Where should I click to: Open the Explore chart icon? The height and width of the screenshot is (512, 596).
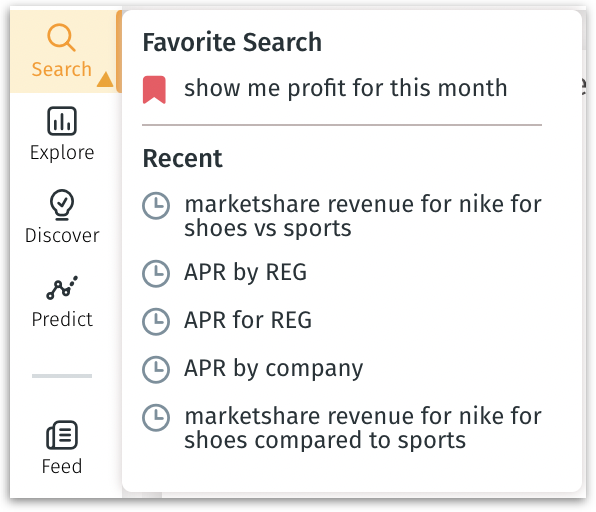click(x=62, y=121)
